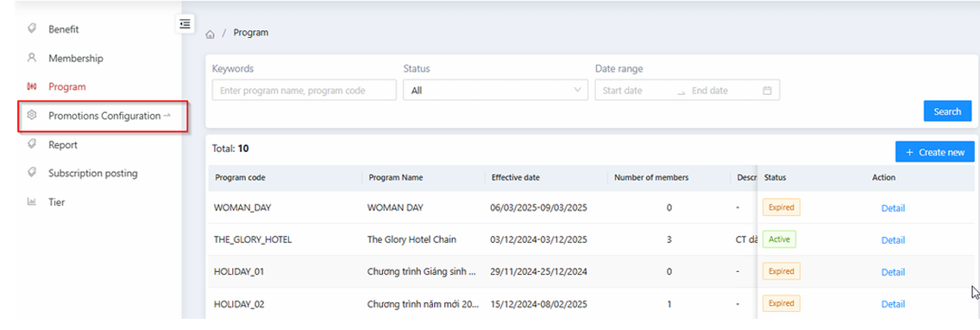Click the Subscription posting tag icon
This screenshot has width=980, height=330.
pyautogui.click(x=32, y=173)
